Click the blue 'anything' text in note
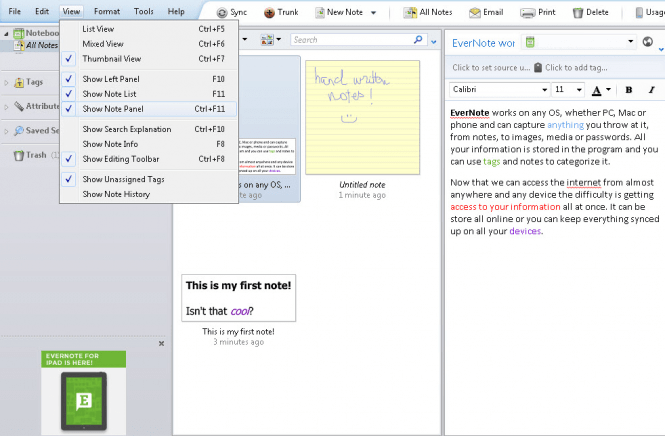665x436 pixels. [565, 125]
